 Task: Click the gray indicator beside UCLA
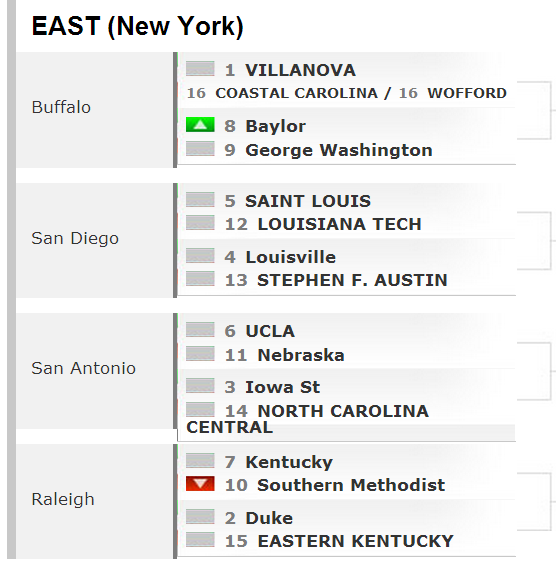pos(200,330)
